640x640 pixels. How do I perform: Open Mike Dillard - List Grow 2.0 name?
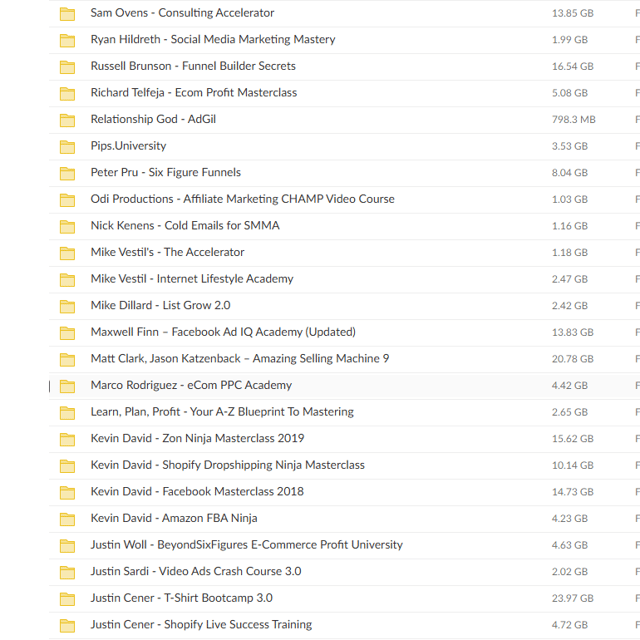(x=160, y=305)
